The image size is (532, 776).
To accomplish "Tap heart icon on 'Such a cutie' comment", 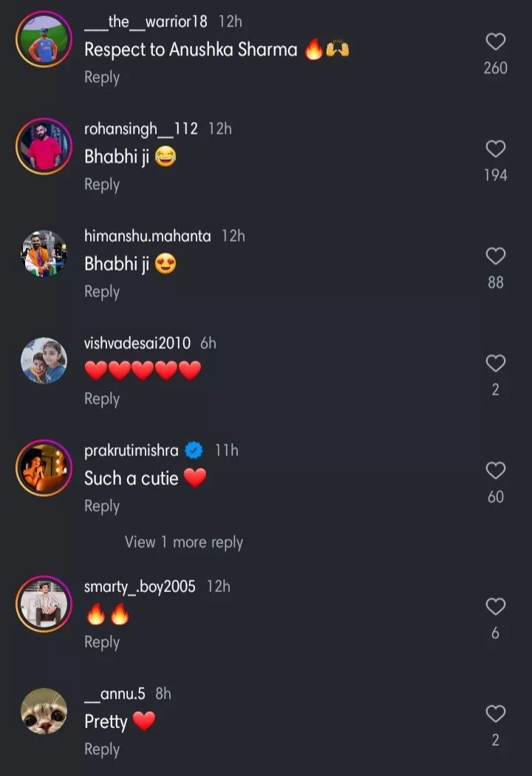I will [495, 471].
